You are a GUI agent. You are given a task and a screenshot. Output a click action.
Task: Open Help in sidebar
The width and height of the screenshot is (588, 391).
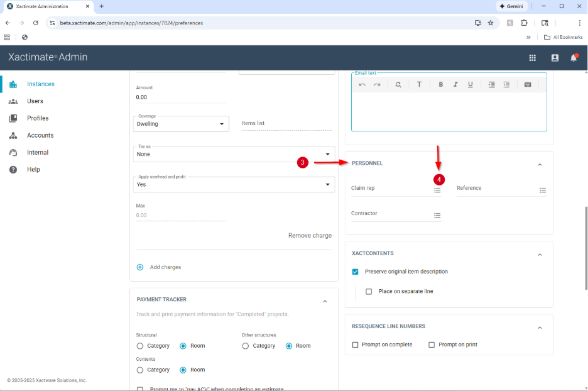point(33,170)
